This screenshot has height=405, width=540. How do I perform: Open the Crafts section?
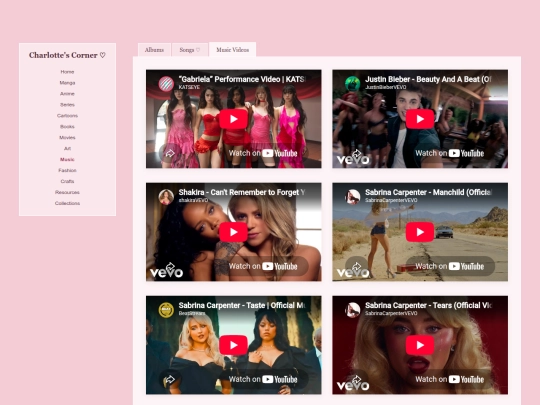click(67, 181)
